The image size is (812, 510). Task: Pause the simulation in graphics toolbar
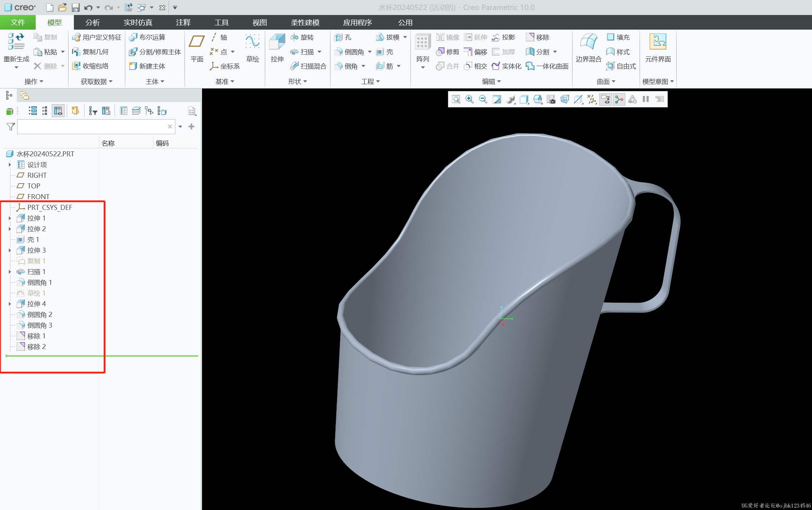tap(646, 99)
